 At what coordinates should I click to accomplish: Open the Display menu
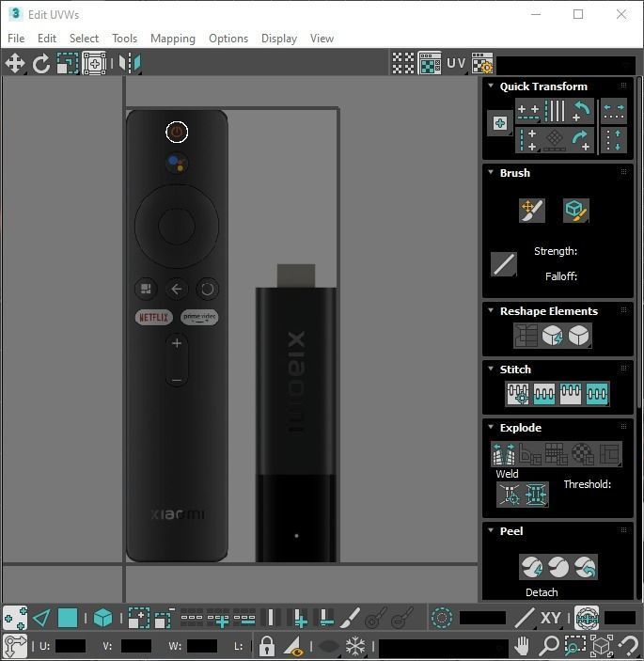[x=279, y=39]
